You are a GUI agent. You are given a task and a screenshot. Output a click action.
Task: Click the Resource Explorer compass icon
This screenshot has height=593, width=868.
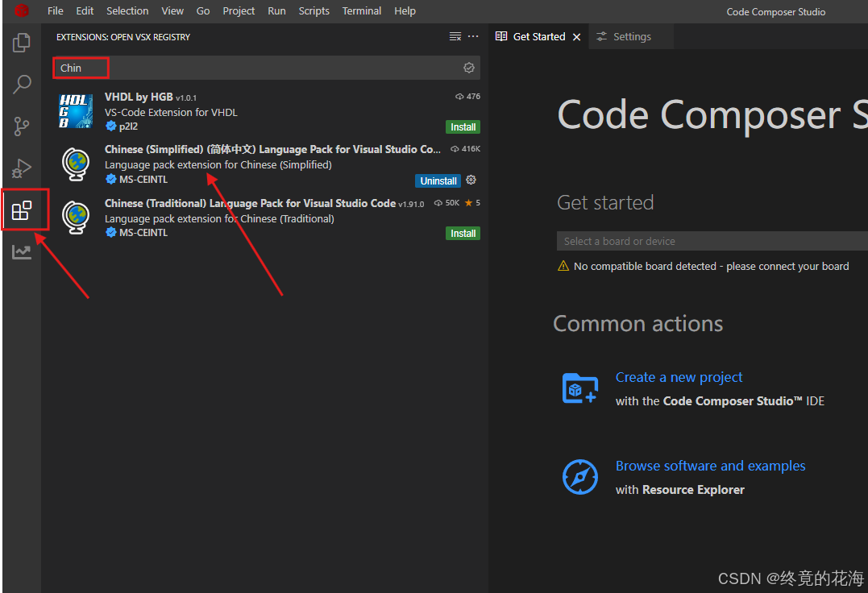pos(579,477)
